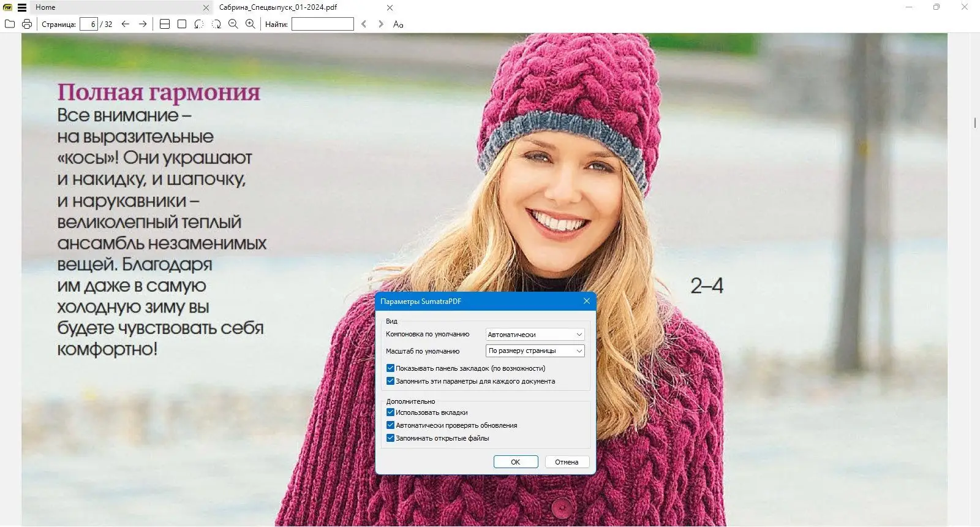Find next match using right chevron

click(381, 24)
